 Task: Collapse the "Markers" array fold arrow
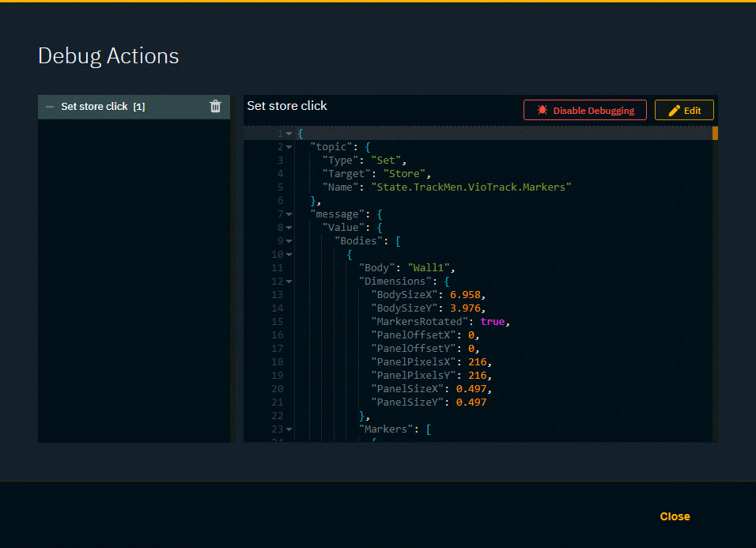[288, 429]
